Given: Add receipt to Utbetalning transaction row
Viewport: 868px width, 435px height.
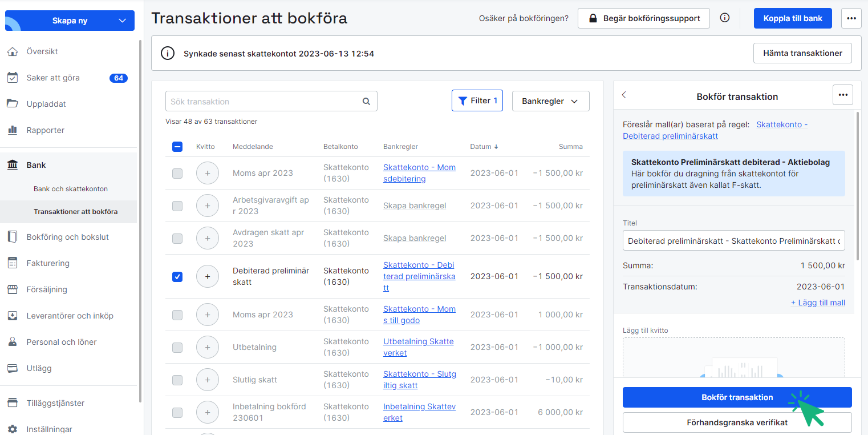Looking at the screenshot, I should point(207,347).
